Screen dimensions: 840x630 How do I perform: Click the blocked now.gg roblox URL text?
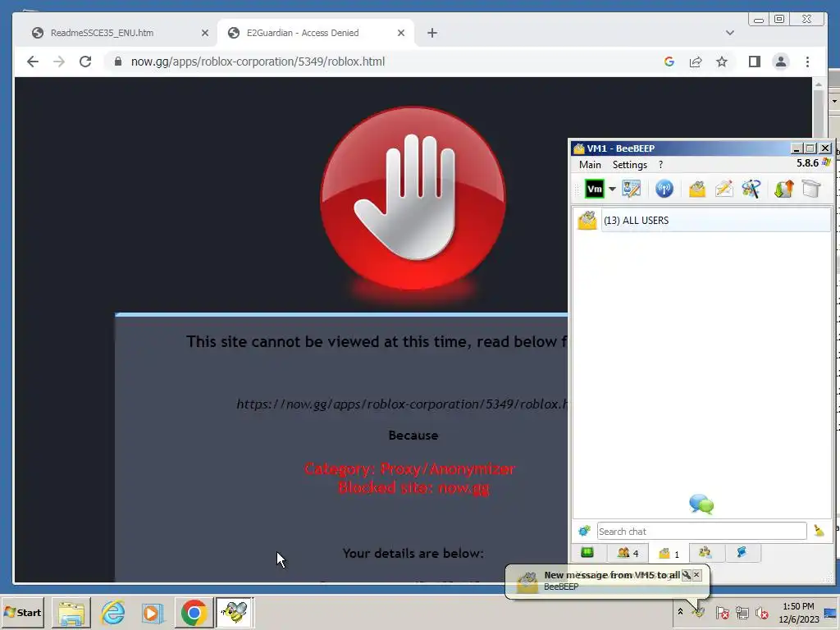coord(402,404)
